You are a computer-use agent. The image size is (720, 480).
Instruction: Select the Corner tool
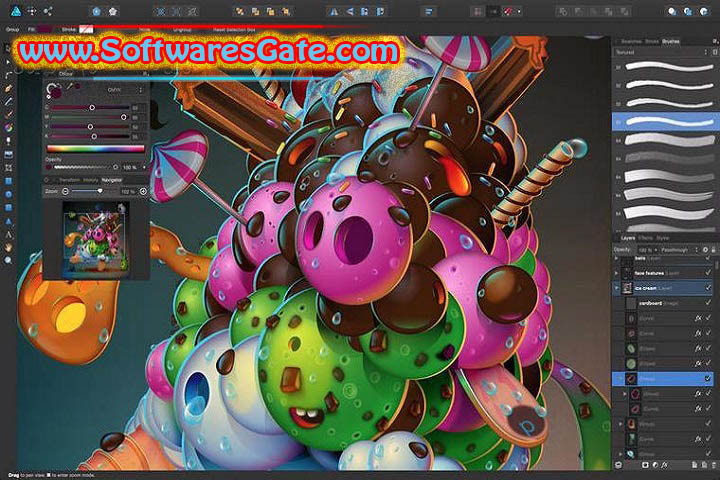click(x=8, y=75)
